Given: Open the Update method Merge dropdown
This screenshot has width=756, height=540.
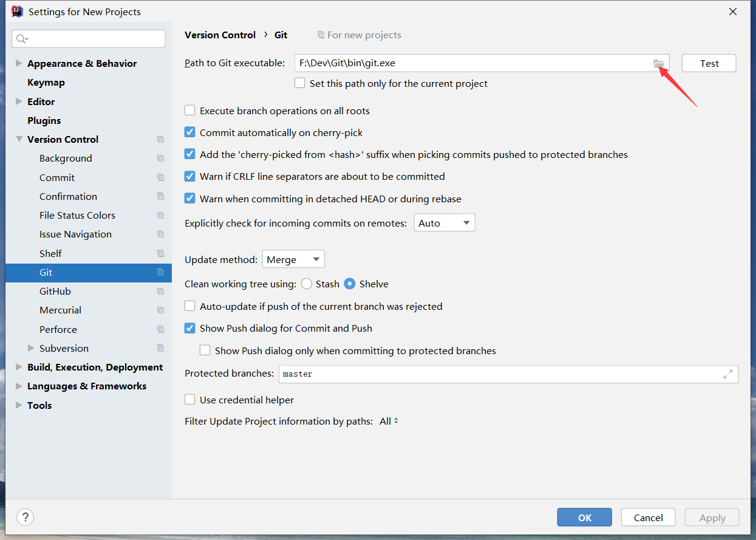Looking at the screenshot, I should [293, 259].
